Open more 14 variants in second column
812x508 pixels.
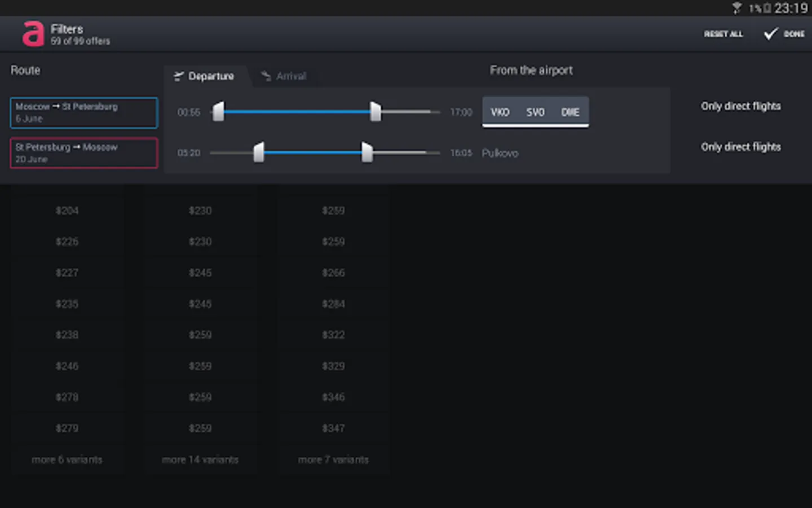click(x=200, y=460)
